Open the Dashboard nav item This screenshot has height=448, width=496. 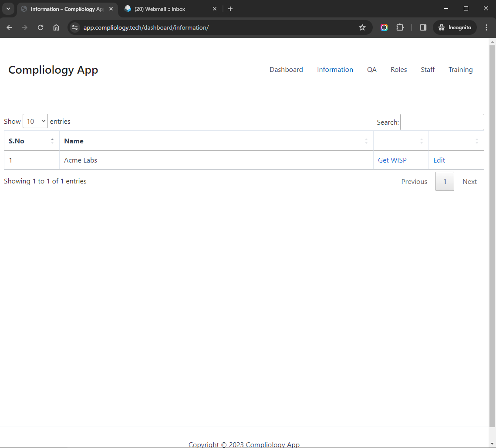click(286, 70)
